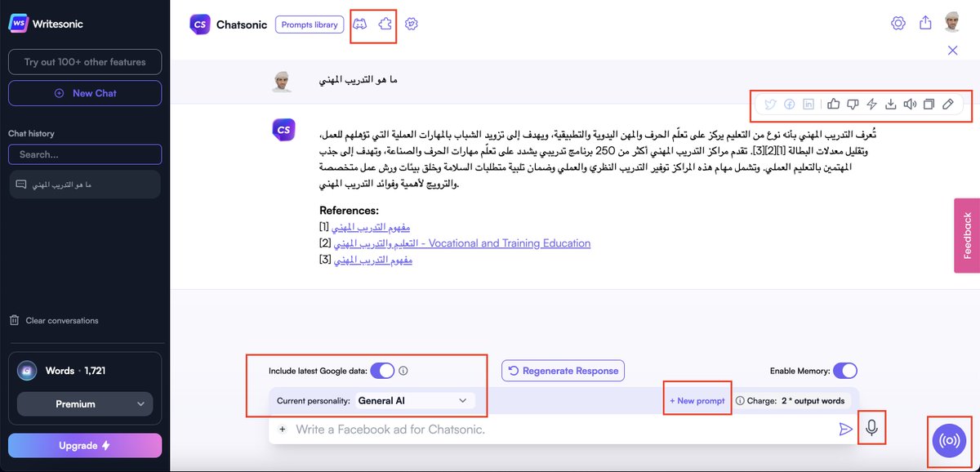
Task: Open the Discord community icon
Action: point(359,24)
